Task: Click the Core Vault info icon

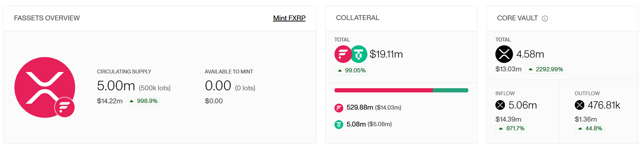Action: tap(545, 19)
